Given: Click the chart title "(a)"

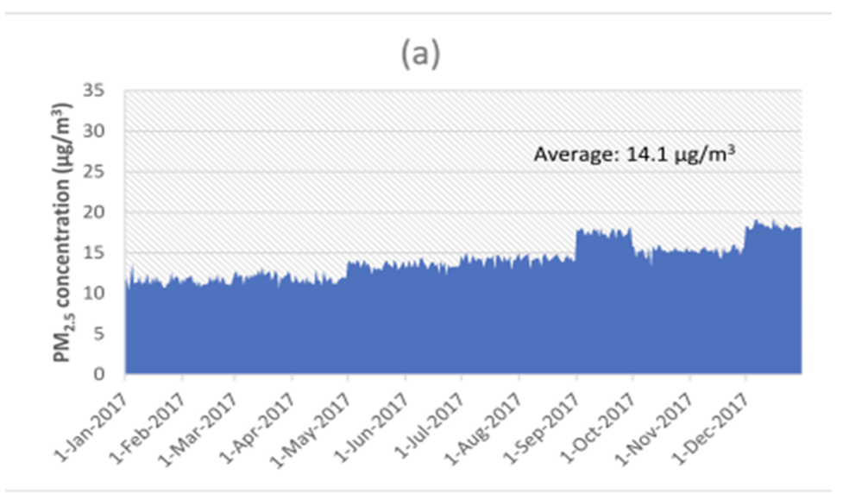Looking at the screenshot, I should pyautogui.click(x=420, y=54).
